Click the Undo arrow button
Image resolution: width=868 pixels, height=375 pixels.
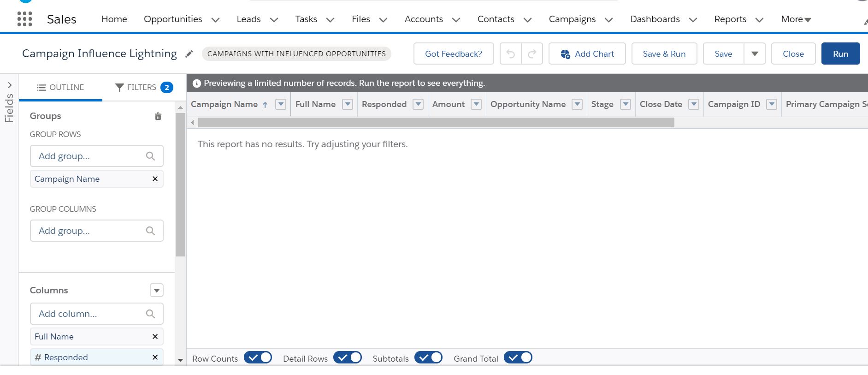point(510,54)
